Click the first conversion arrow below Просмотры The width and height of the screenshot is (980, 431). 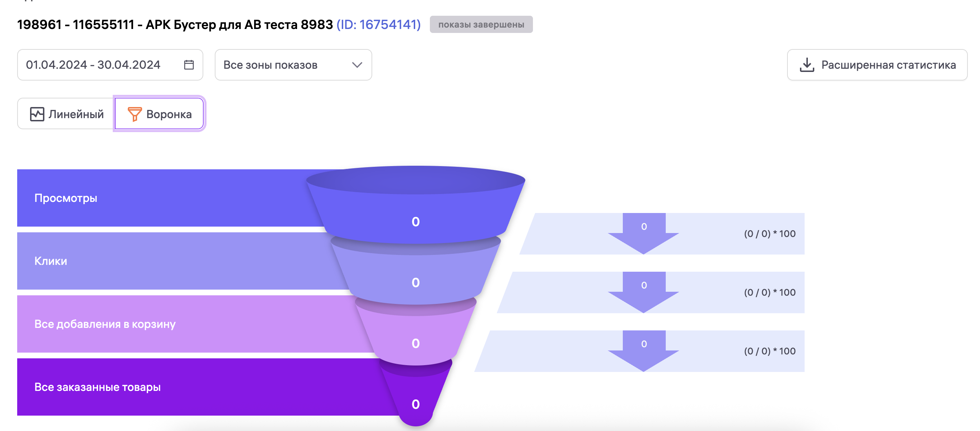tap(643, 233)
